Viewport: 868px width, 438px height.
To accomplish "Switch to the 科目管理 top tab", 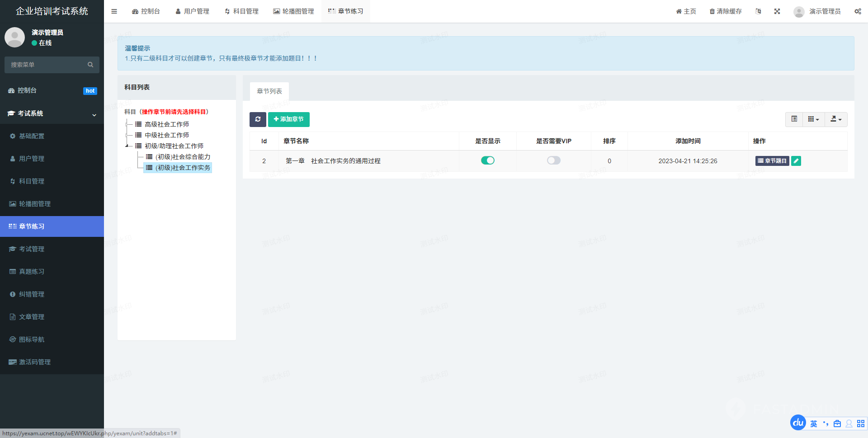I will point(242,11).
